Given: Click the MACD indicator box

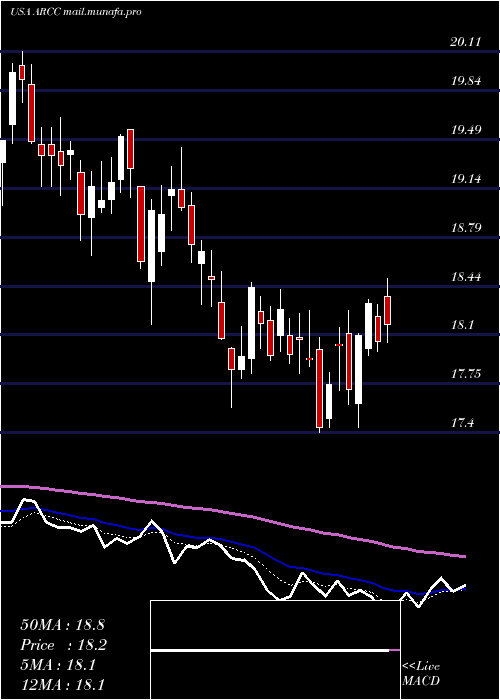Looking at the screenshot, I should (275, 650).
